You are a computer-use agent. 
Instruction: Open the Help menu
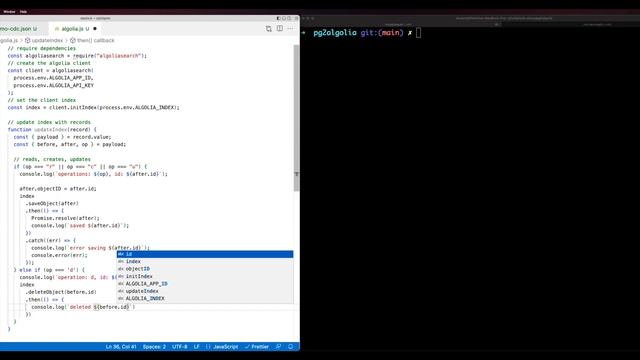click(x=23, y=12)
